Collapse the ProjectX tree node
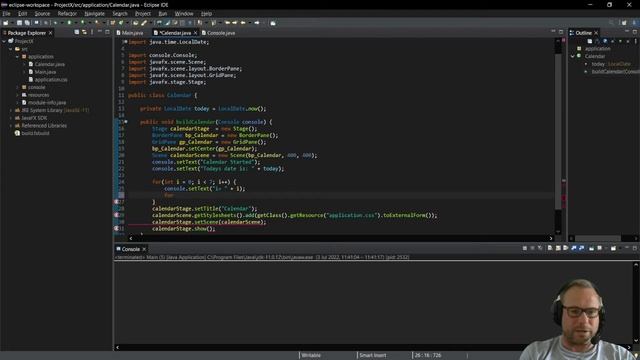 4,41
